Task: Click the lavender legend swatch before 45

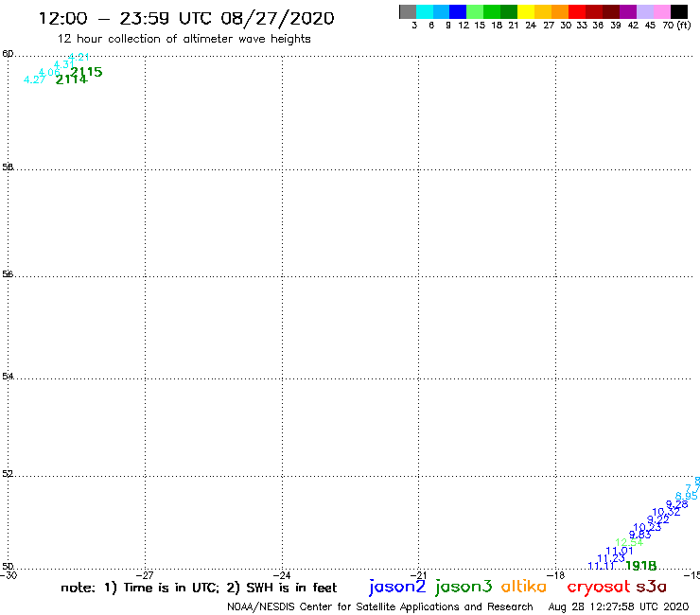Action: 644,11
